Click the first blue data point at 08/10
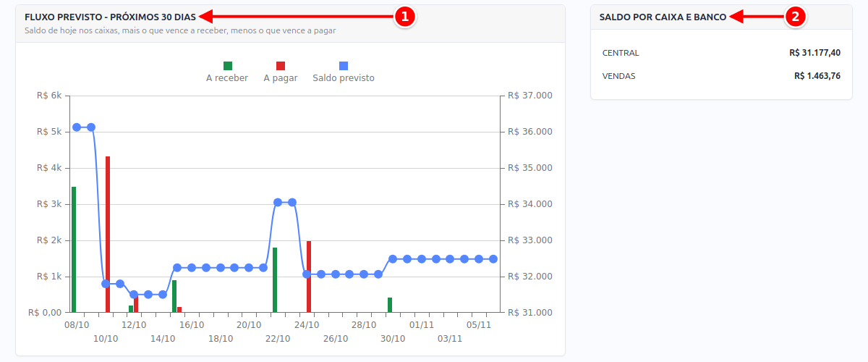 pos(77,127)
